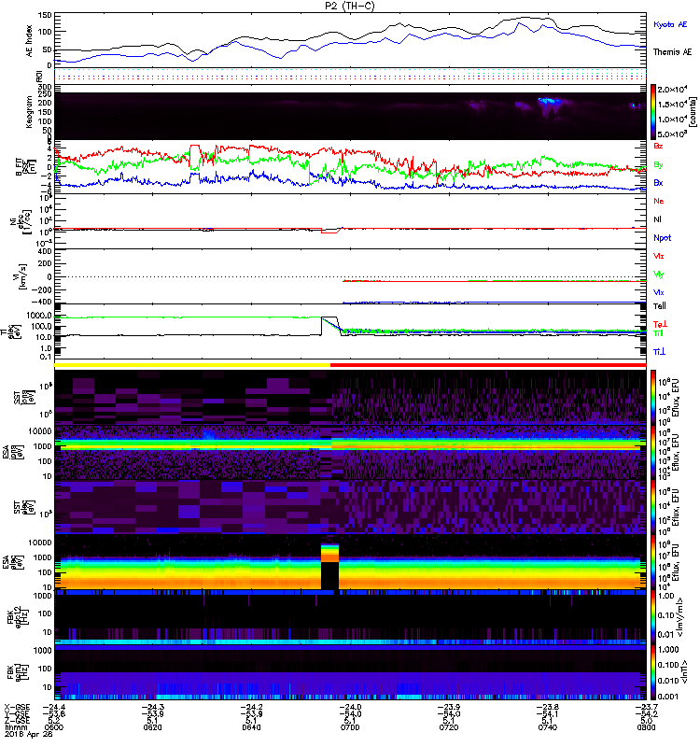The height and width of the screenshot is (747, 700).
Task: Click the auroral brightening in the keogram
Action: coord(550,102)
